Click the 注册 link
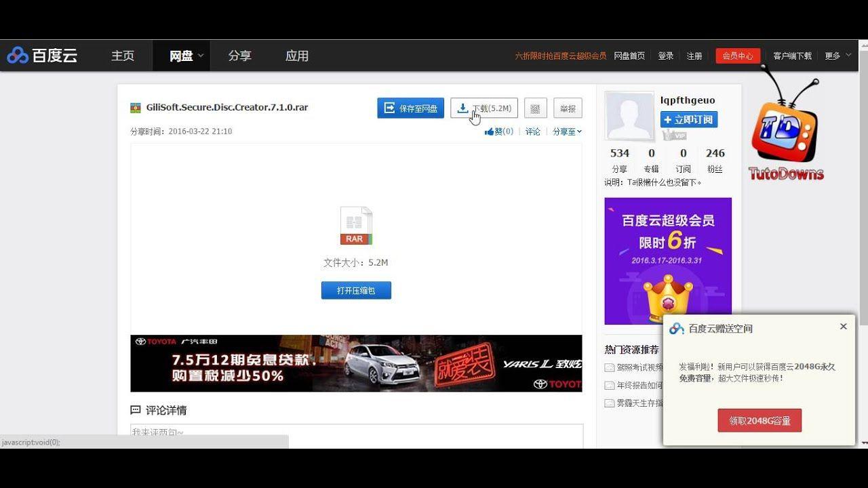The height and width of the screenshot is (488, 868). tap(694, 56)
